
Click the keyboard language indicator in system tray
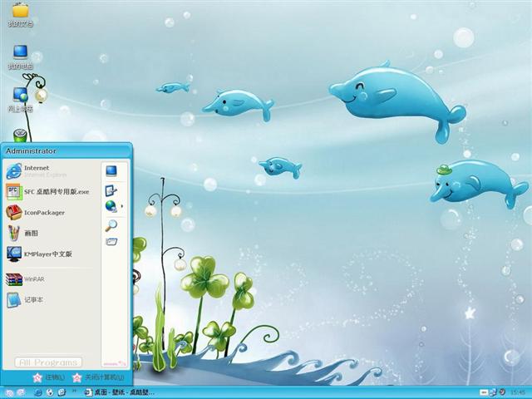(x=483, y=392)
